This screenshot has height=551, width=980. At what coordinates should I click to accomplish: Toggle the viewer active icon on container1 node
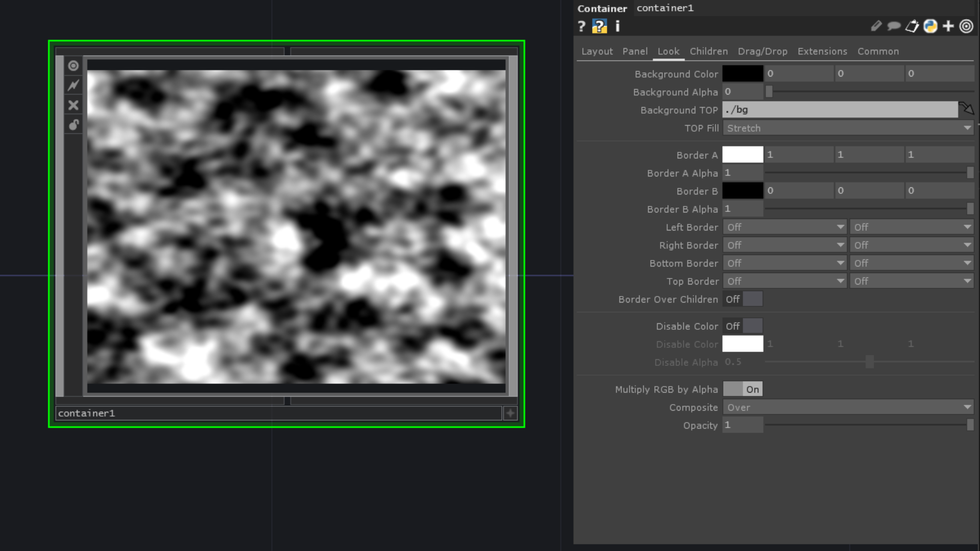[73, 66]
